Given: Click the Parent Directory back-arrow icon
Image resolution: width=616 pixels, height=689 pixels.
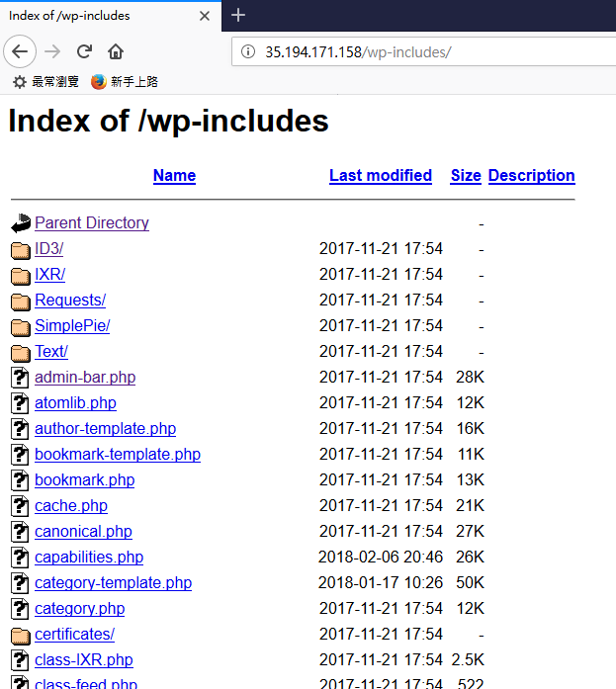Looking at the screenshot, I should coord(21,223).
